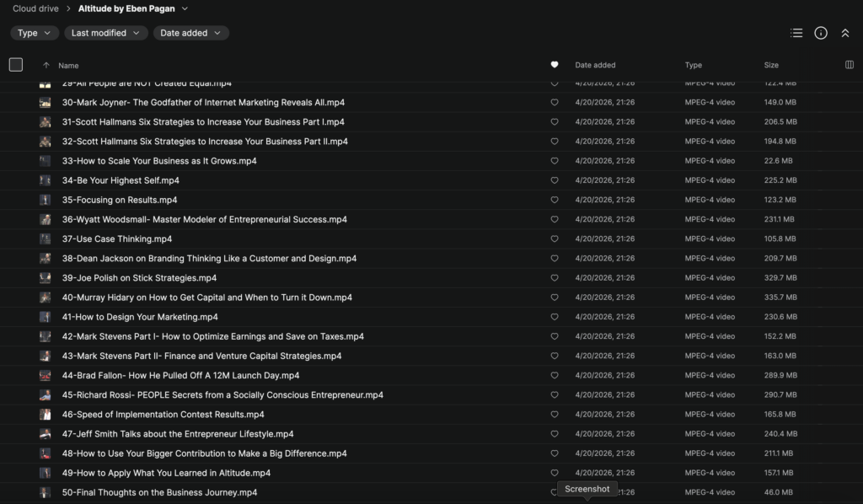Sort files by Date added column header

tap(595, 65)
